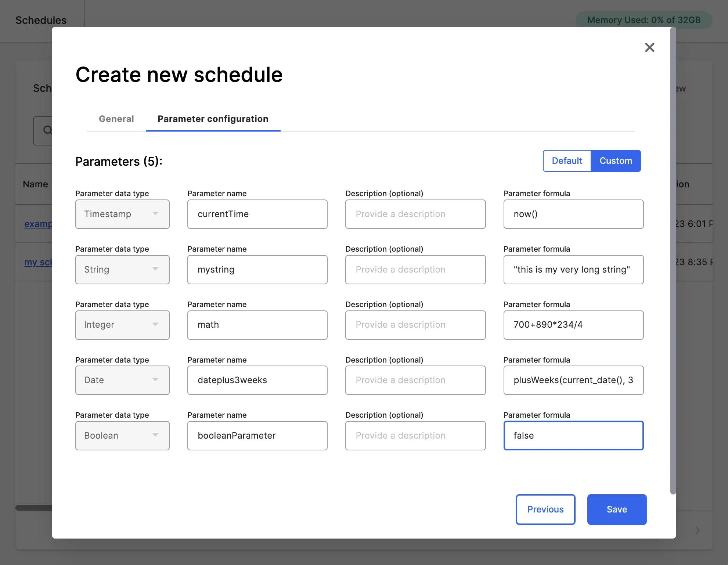
Task: Click the description field for mystring
Action: [x=415, y=270]
